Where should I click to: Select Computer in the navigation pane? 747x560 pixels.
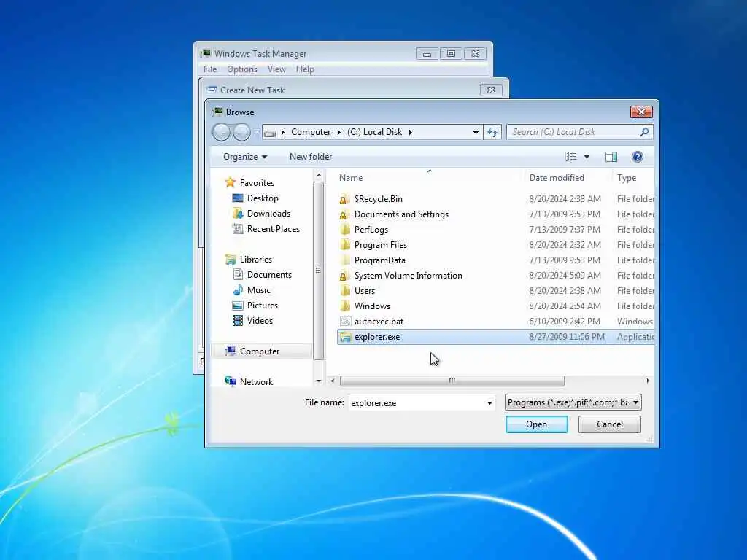coord(260,351)
